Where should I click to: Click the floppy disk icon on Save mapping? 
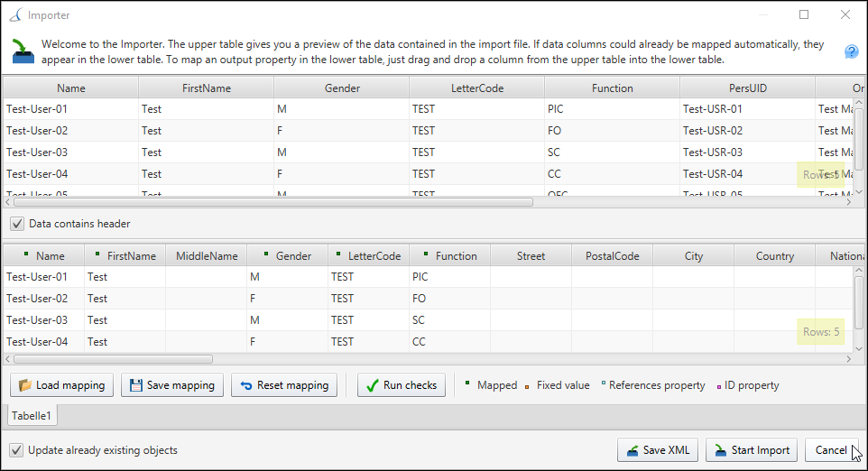click(x=135, y=385)
